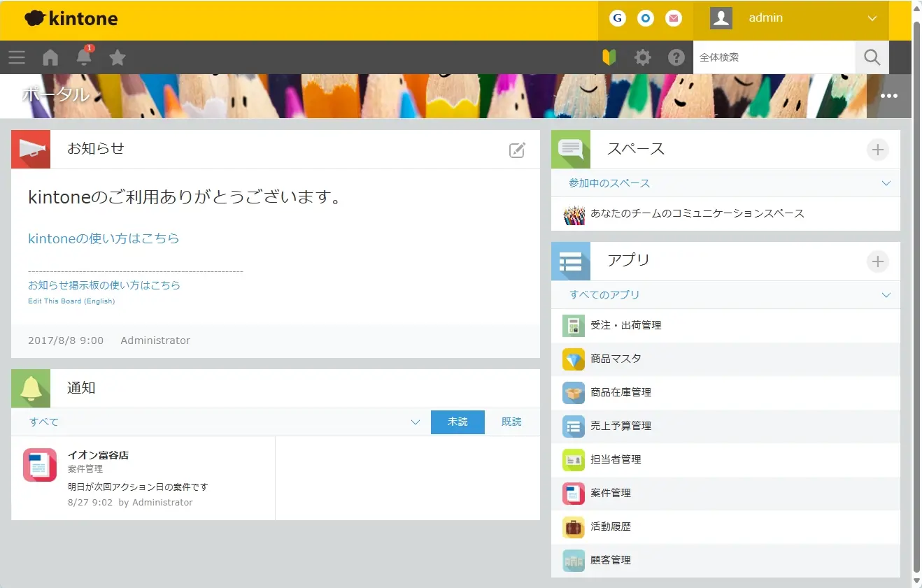Click the 売上予算管理 list icon
922x588 pixels.
point(574,426)
